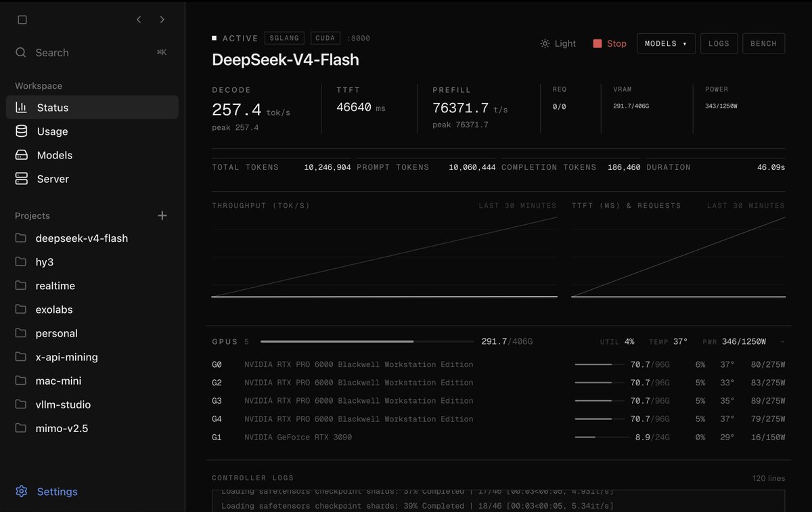The image size is (812, 512).
Task: Click the CUDA badge
Action: click(x=325, y=38)
